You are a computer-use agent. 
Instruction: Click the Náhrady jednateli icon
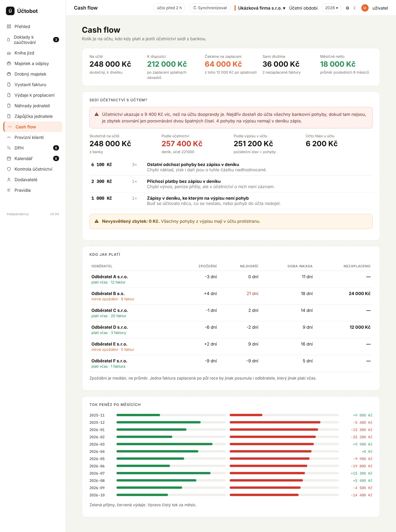point(9,106)
